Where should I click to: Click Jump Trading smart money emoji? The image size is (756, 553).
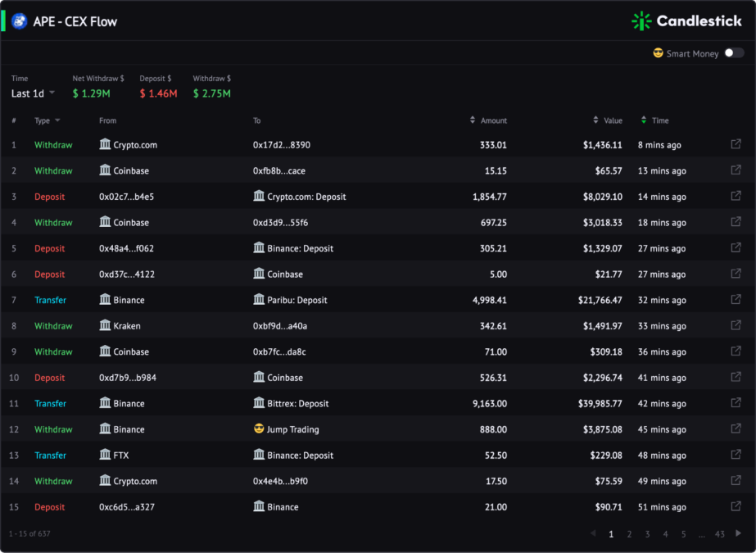pos(259,428)
